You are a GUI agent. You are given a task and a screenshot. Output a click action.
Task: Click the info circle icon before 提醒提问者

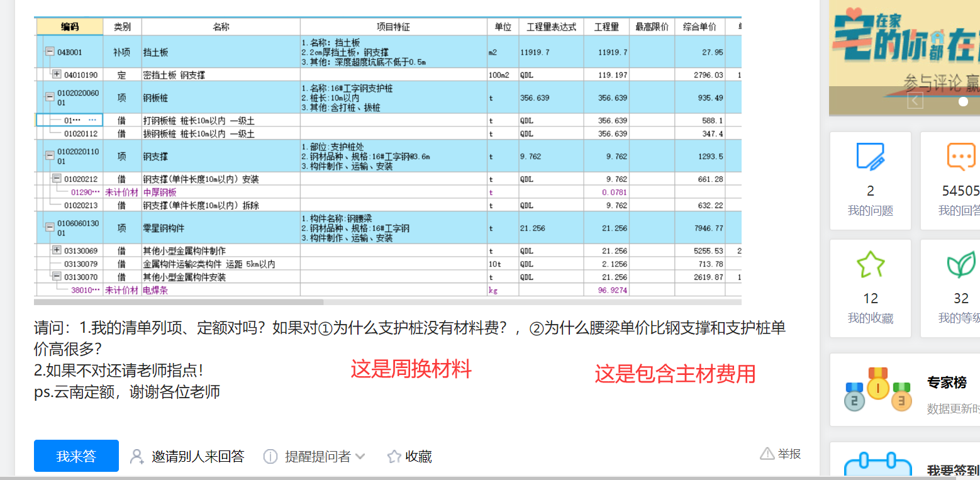point(270,457)
